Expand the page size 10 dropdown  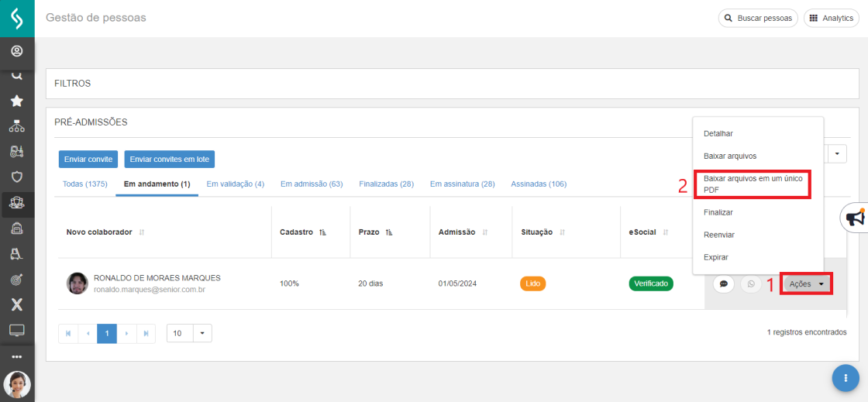(x=189, y=333)
